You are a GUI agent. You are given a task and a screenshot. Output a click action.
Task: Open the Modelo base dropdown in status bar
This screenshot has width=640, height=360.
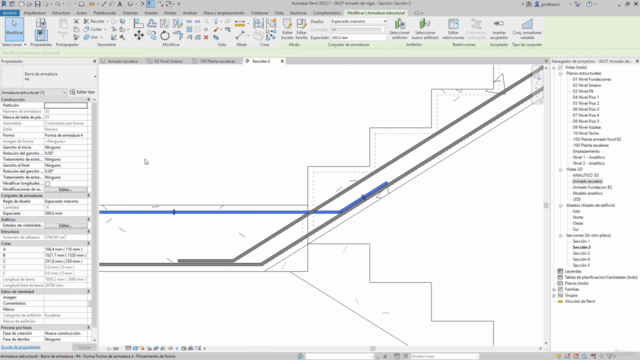coord(444,356)
